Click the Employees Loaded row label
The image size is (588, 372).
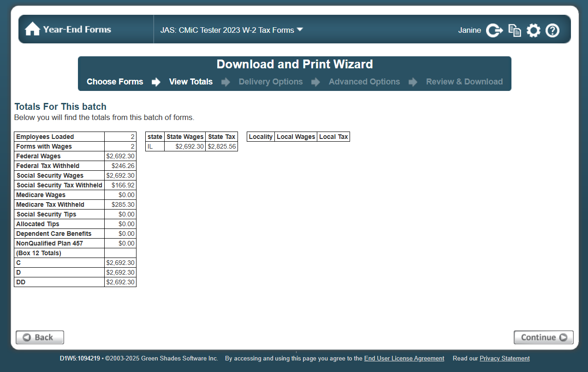click(45, 137)
